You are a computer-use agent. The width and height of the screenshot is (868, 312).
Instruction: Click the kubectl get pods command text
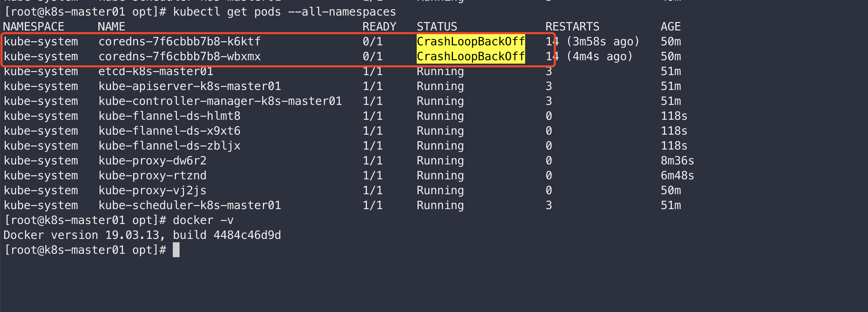pyautogui.click(x=284, y=12)
